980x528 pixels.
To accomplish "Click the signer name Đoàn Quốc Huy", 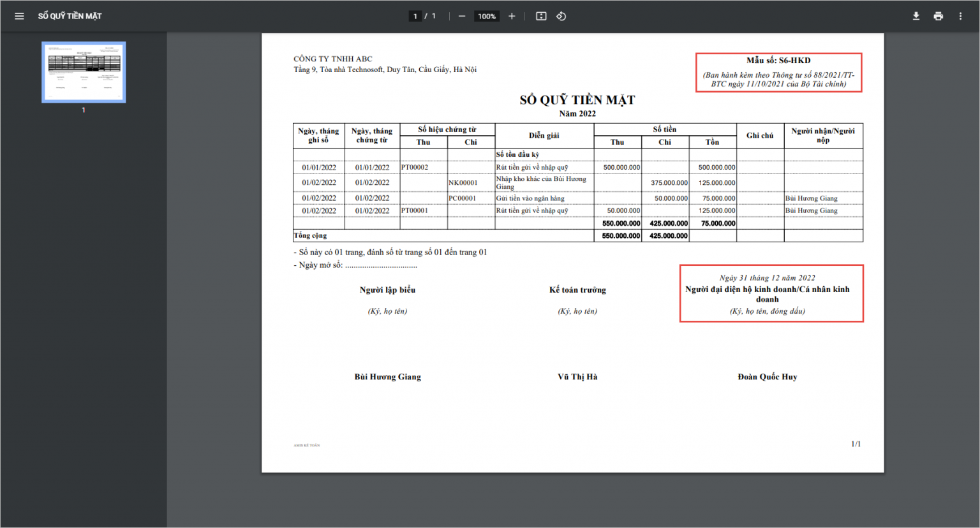I will click(x=768, y=377).
